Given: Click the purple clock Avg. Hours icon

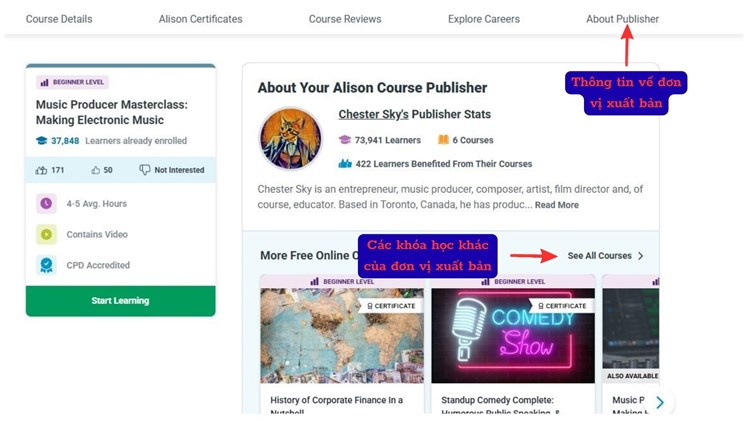Looking at the screenshot, I should [x=46, y=203].
